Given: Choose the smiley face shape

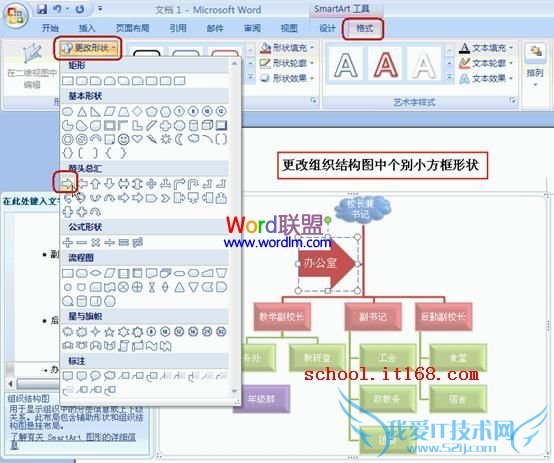Looking at the screenshot, I should coord(123,139).
